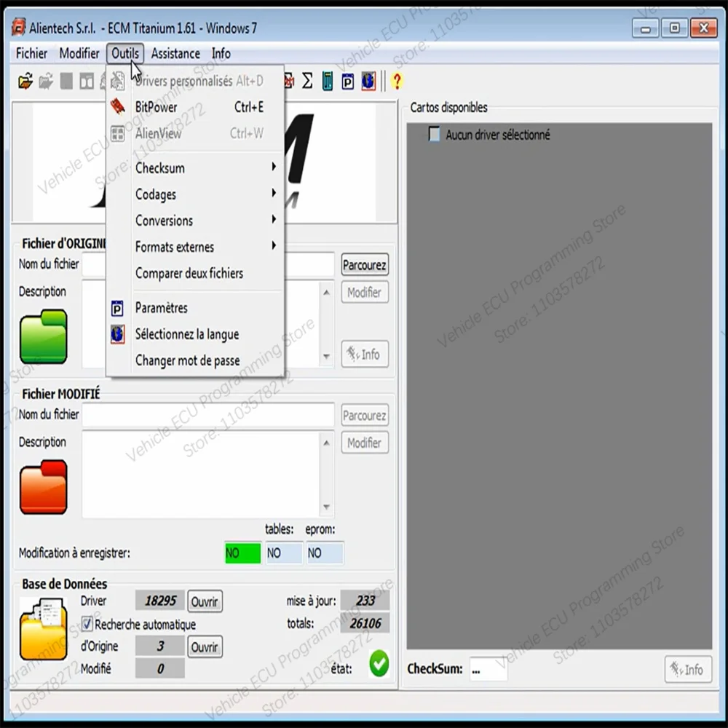Click Nom du fichier field under Fichier MODIFIÉ
The height and width of the screenshot is (728, 728).
pos(208,415)
